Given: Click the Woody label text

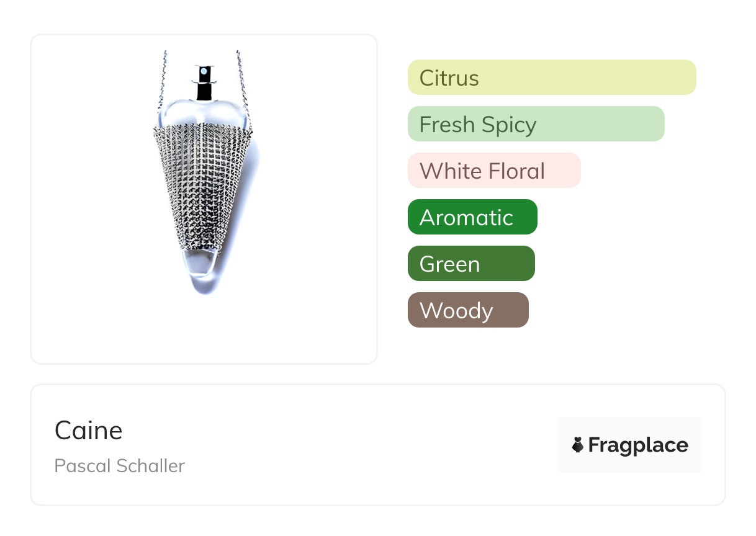Looking at the screenshot, I should pos(456,311).
